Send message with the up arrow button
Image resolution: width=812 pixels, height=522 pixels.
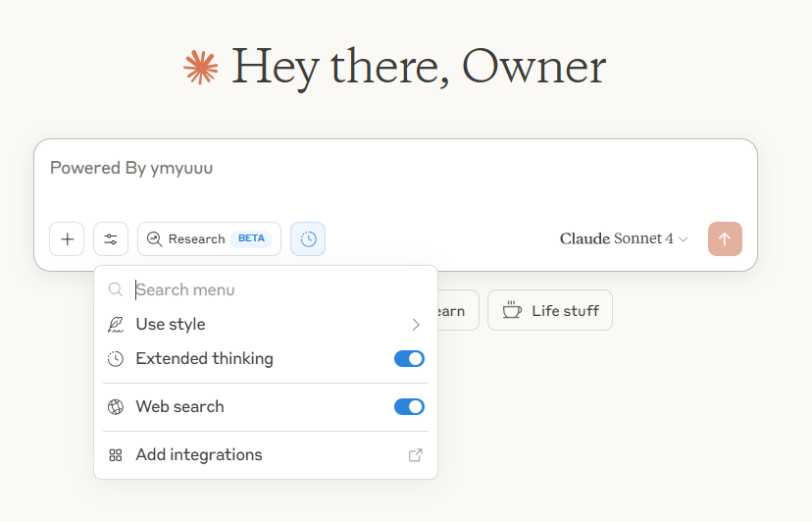[x=725, y=239]
